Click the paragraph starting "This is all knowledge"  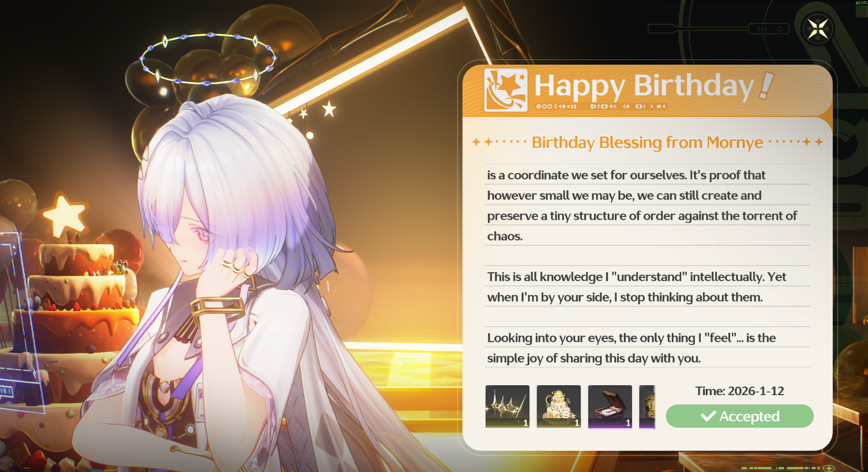tap(637, 287)
